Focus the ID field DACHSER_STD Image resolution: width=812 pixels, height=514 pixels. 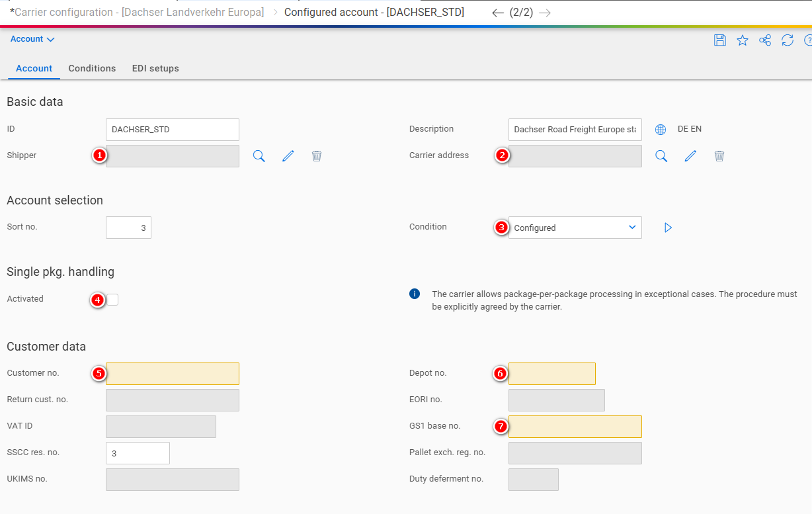point(173,130)
